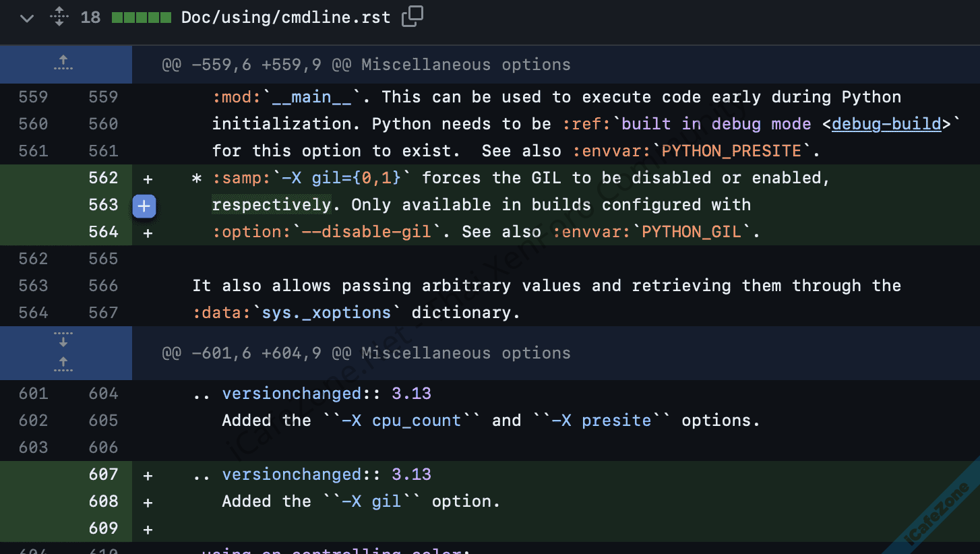The image size is (980, 554).
Task: Open the debug-build link
Action: coord(886,124)
